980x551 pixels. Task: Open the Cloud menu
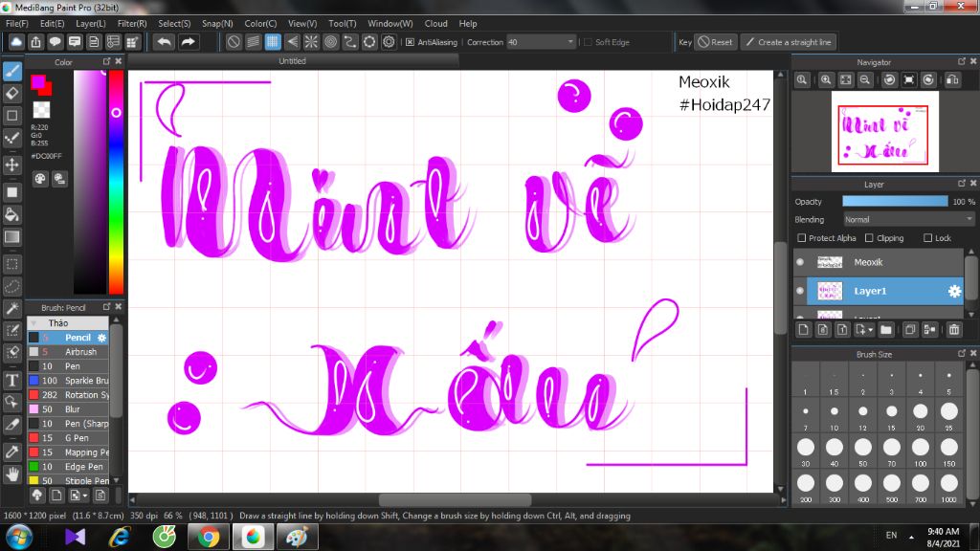pos(435,23)
